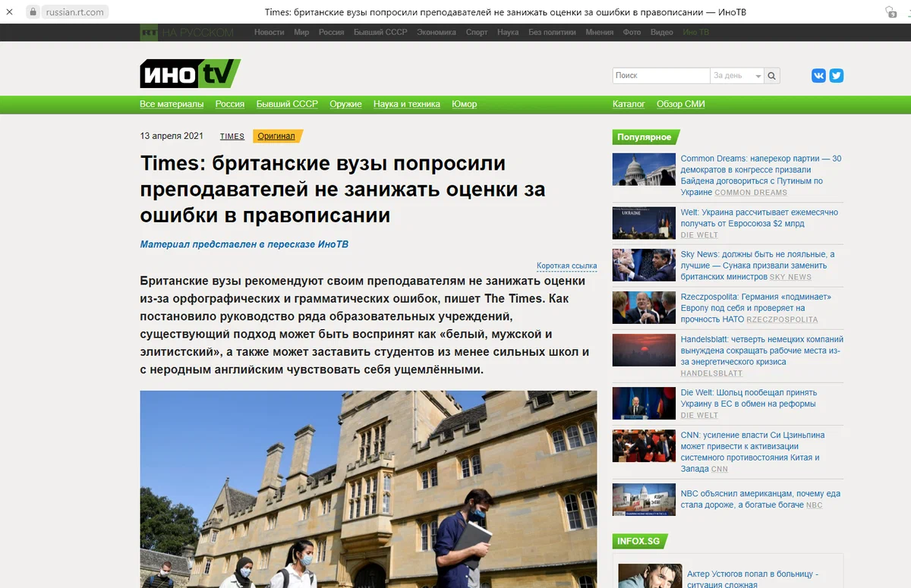Open the Common Dreams headline about 30 демократов
Viewport: 911px width, 588px height.
pyautogui.click(x=761, y=175)
